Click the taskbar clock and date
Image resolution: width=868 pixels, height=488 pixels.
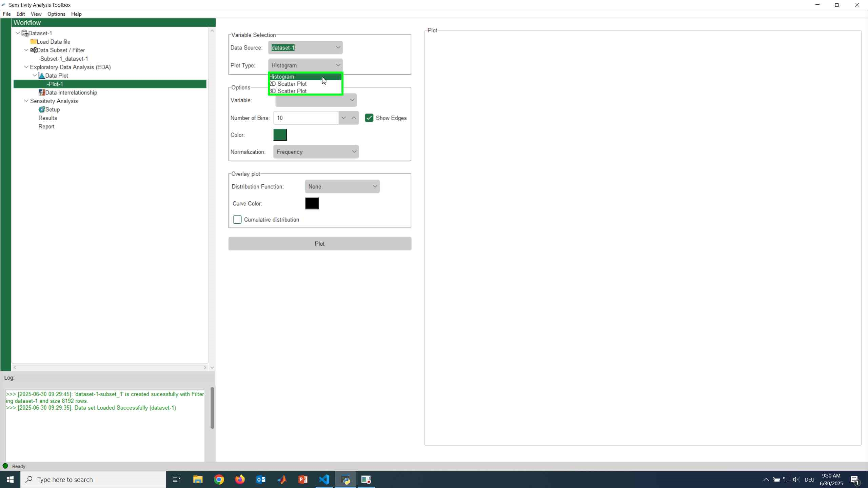pos(831,480)
